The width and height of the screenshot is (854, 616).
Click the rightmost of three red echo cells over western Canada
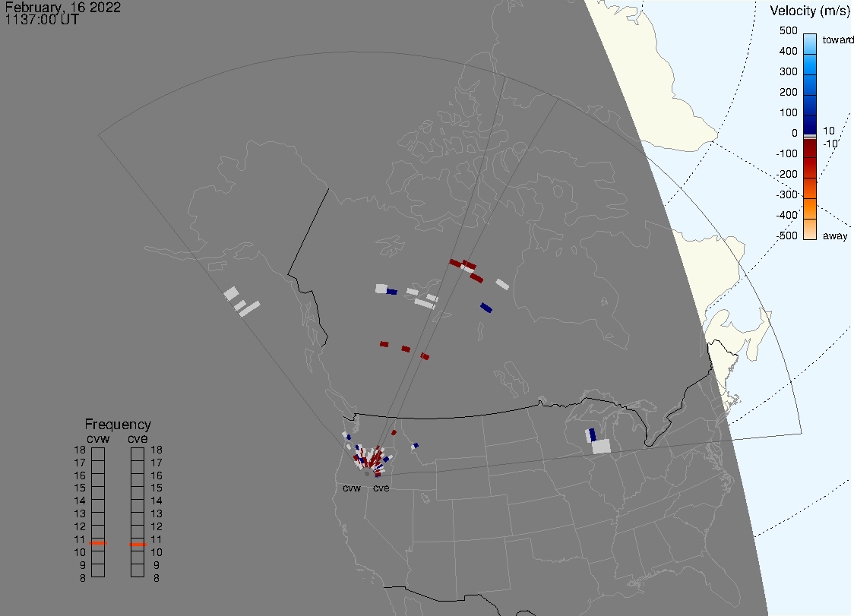(425, 356)
